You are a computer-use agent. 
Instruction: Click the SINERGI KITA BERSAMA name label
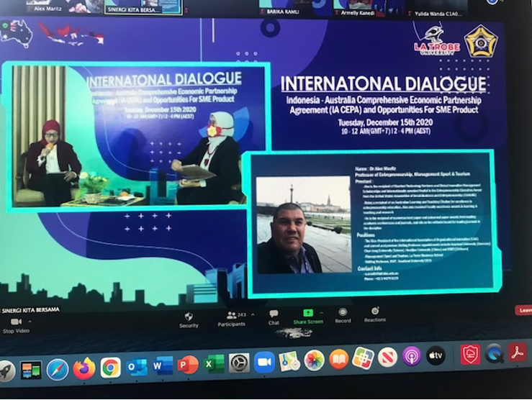[x=30, y=310]
